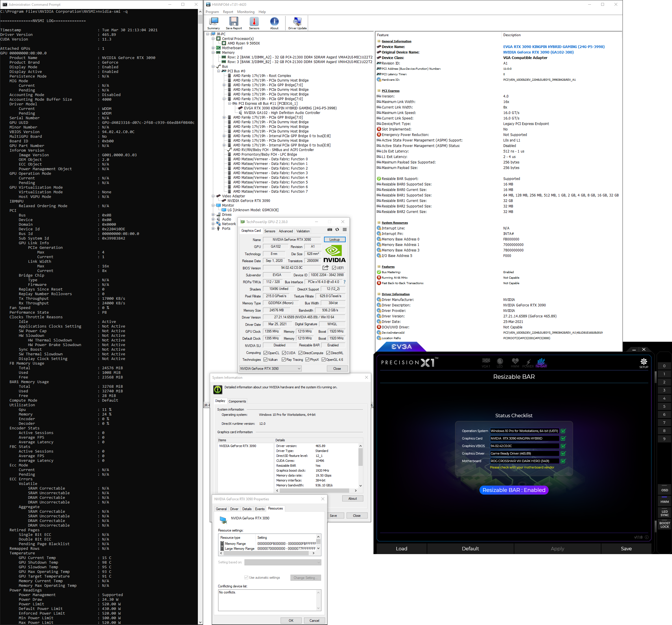Open the GPU selector dropdown in GPU-Z
Image resolution: width=672 pixels, height=625 pixels.
pyautogui.click(x=270, y=368)
